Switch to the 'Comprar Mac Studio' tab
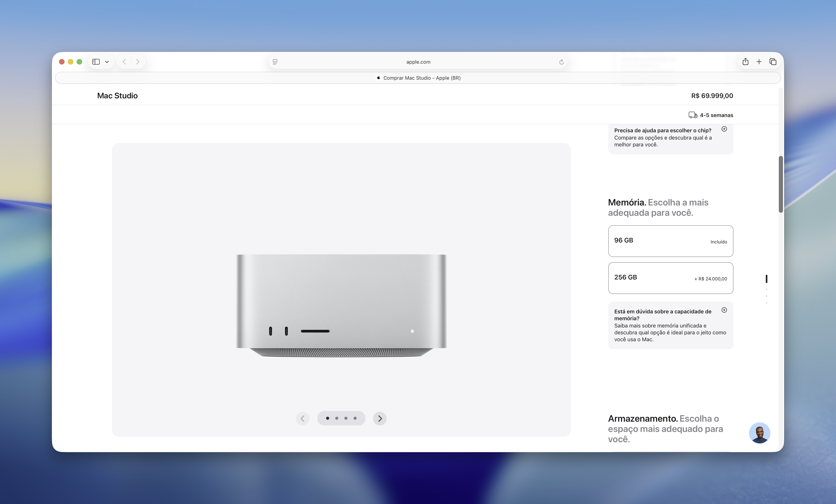 click(x=418, y=78)
